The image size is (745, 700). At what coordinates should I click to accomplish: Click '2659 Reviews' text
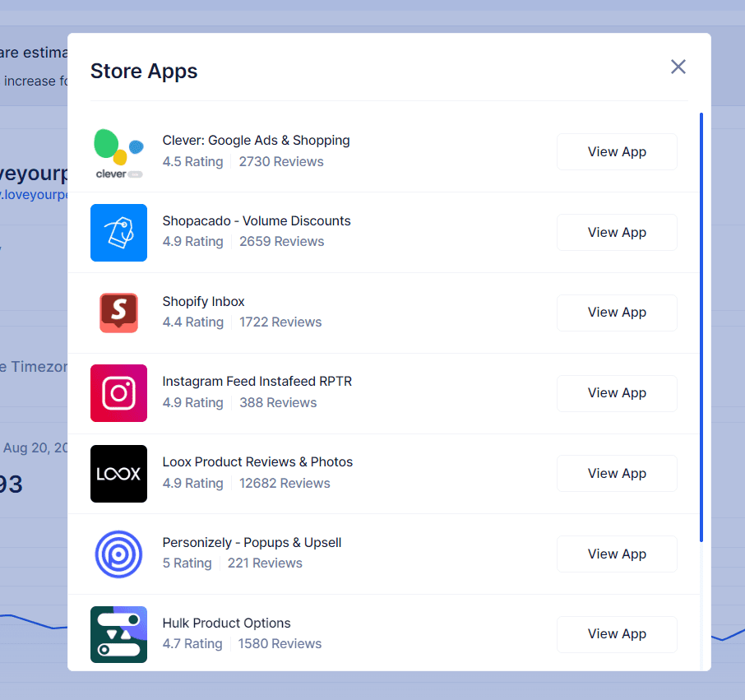(x=282, y=241)
